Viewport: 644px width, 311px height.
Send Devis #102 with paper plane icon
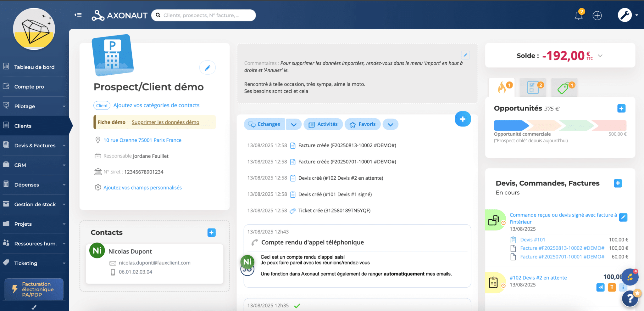tap(601, 287)
